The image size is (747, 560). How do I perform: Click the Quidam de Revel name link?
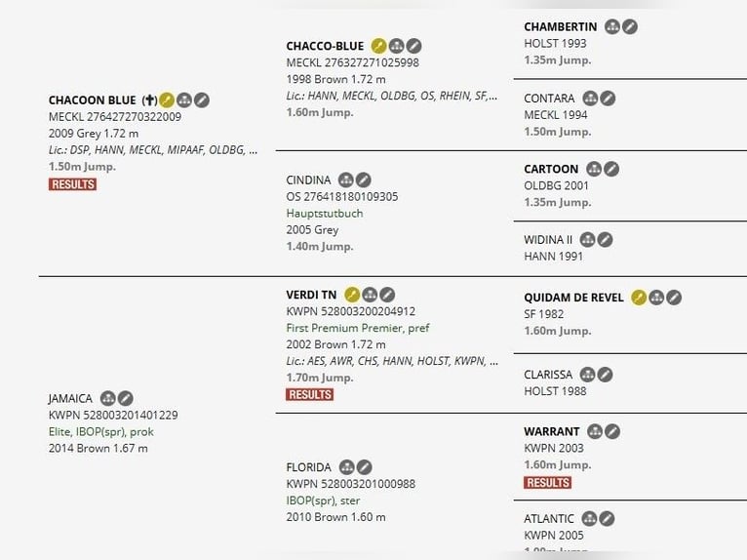click(x=573, y=298)
